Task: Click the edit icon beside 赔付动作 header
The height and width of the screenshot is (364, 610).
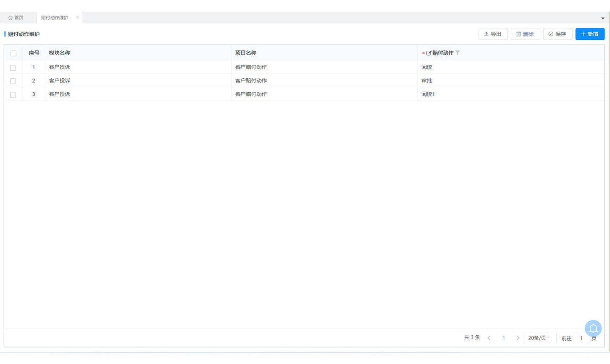Action: (x=429, y=53)
